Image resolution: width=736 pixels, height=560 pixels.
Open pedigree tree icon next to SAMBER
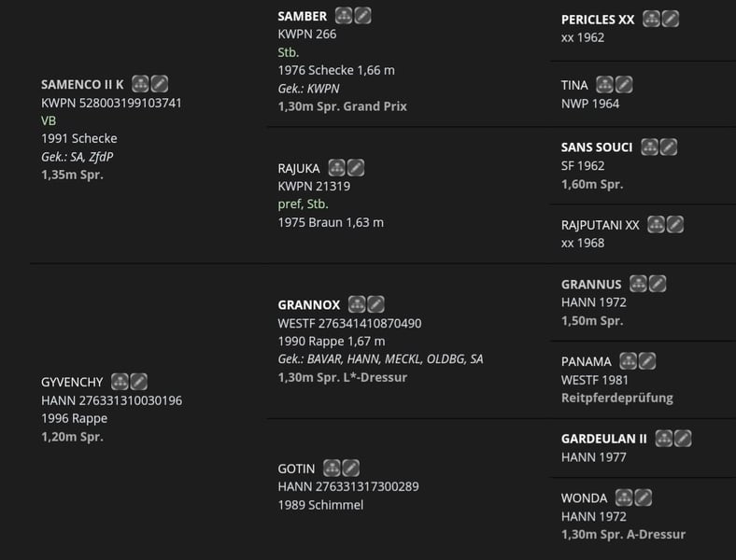coord(344,16)
